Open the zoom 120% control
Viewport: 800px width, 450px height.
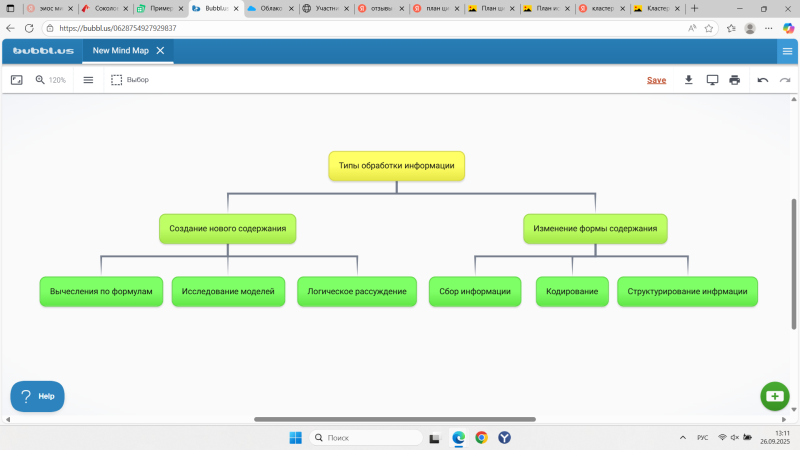pos(50,80)
